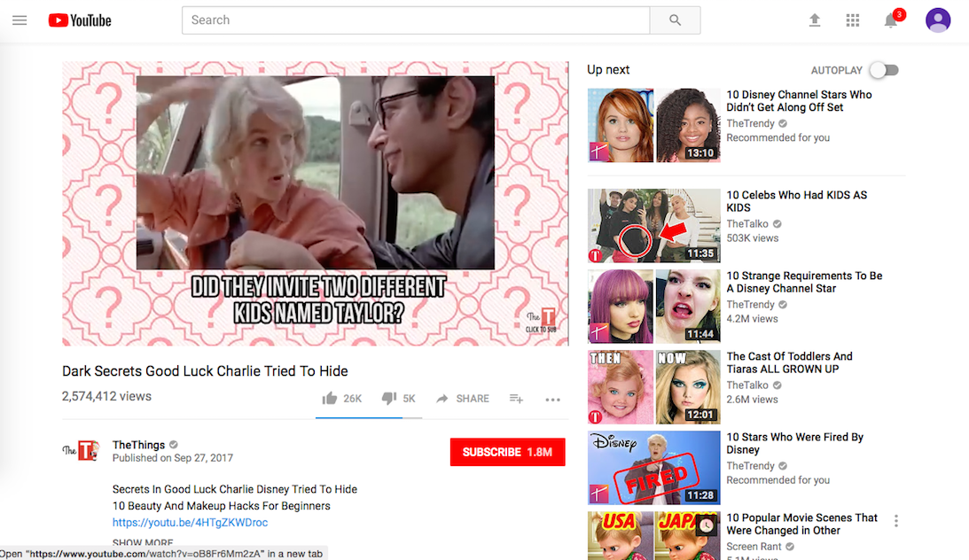Add 10 Popular Movie Scenes to Watch Later
969x560 pixels.
coord(707,526)
